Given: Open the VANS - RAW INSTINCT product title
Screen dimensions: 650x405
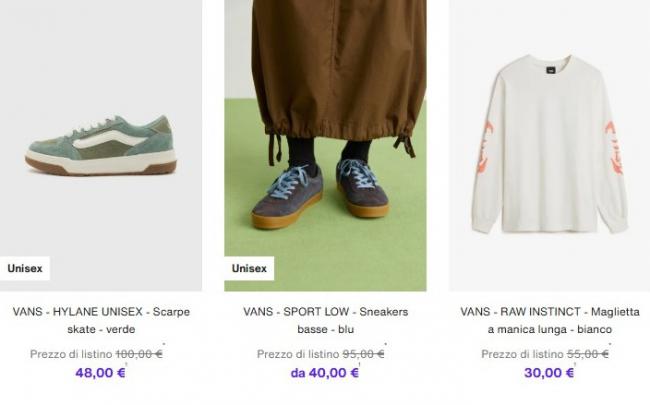Looking at the screenshot, I should pos(550,320).
